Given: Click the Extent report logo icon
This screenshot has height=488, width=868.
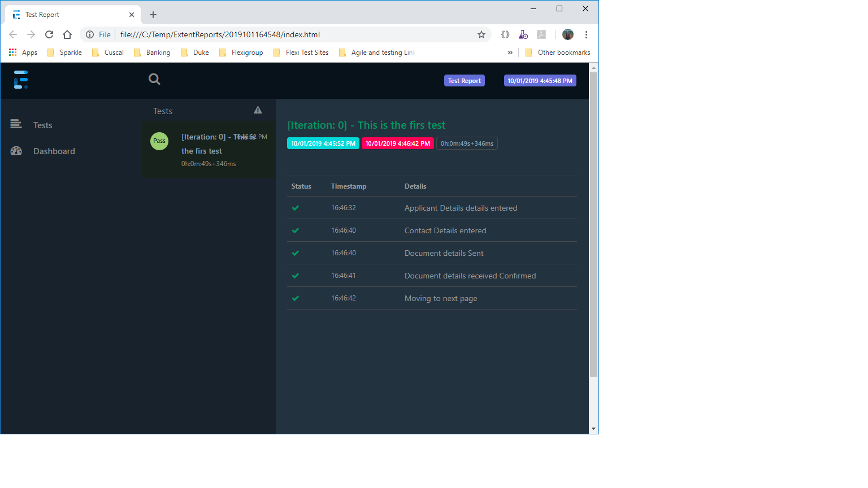Looking at the screenshot, I should point(21,80).
